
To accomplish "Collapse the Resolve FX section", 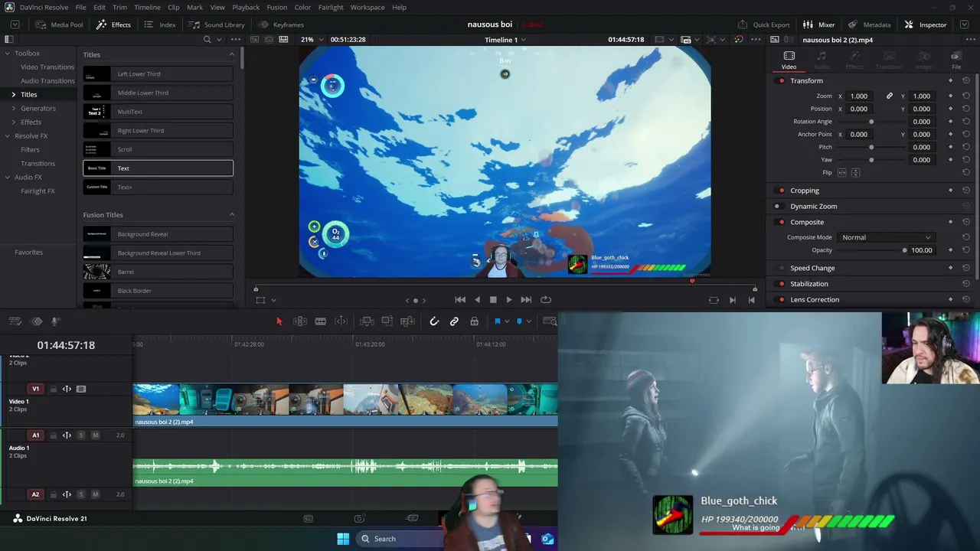I will pyautogui.click(x=7, y=136).
